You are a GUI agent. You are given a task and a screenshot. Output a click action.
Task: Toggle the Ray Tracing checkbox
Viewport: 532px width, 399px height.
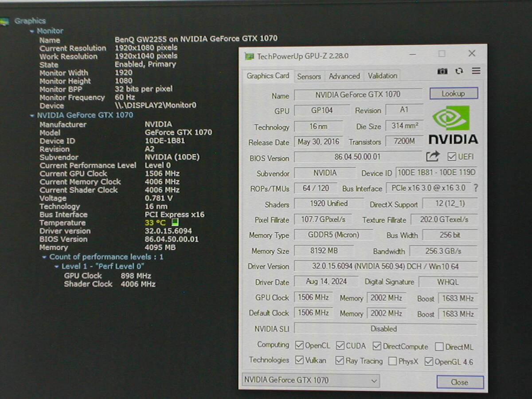pos(340,360)
